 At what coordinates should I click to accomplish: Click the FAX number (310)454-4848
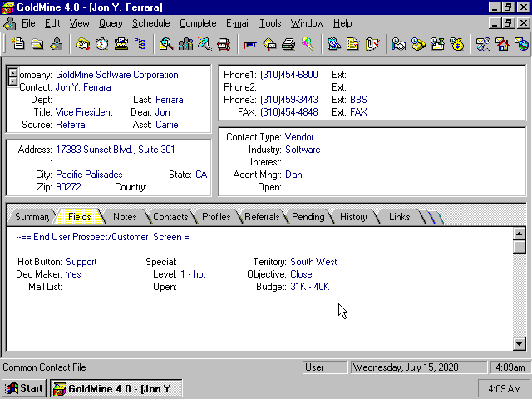[x=289, y=112]
